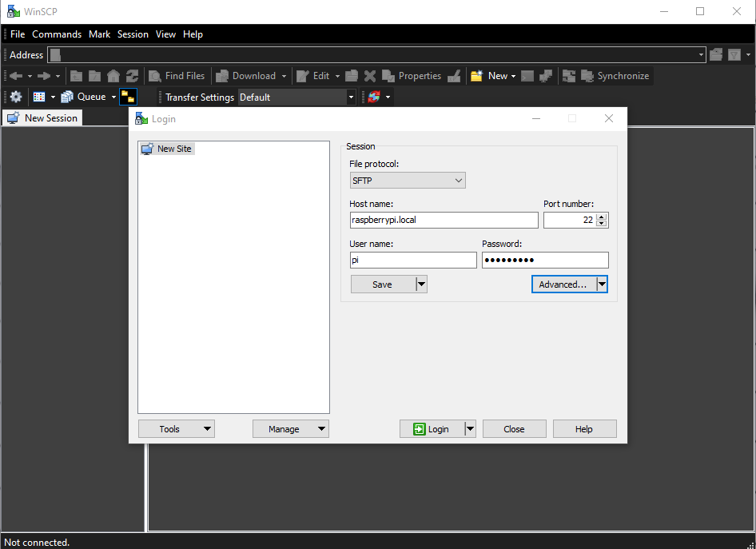Click the main Address input bar
This screenshot has width=756, height=549.
click(x=376, y=55)
